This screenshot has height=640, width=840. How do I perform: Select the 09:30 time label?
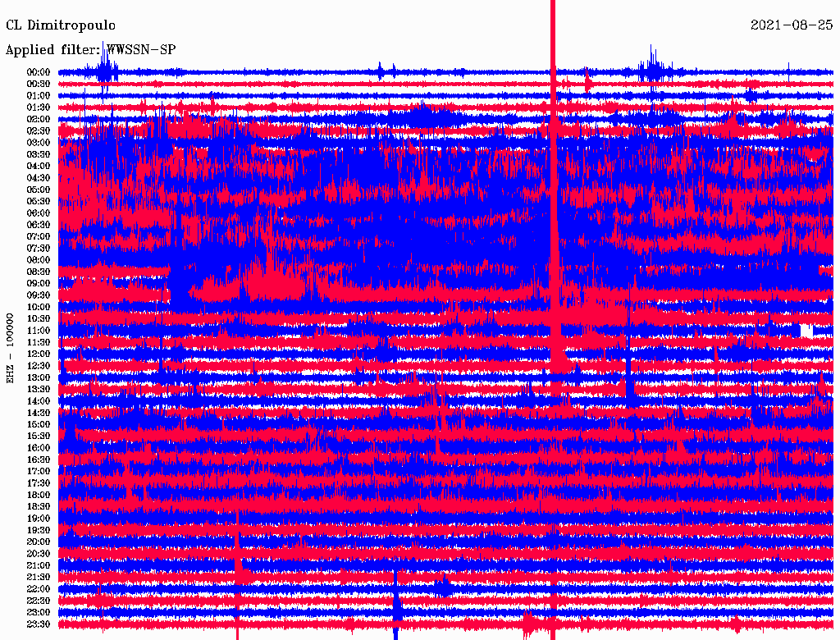[39, 295]
